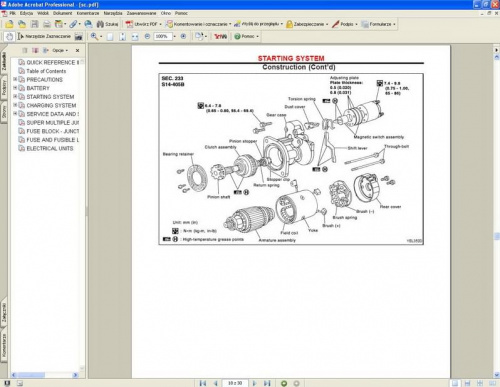Open the Dokument menu
The height and width of the screenshot is (387, 500).
tap(62, 13)
